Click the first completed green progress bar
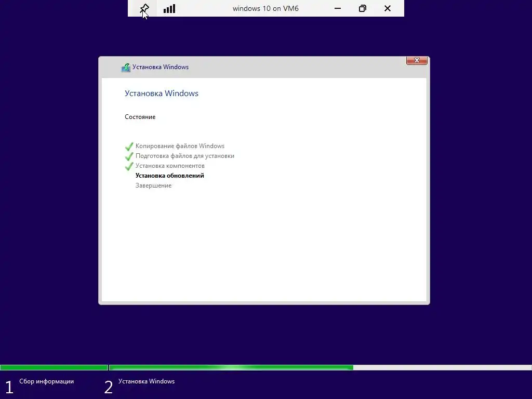Viewport: 532px width, 399px height. coord(54,367)
